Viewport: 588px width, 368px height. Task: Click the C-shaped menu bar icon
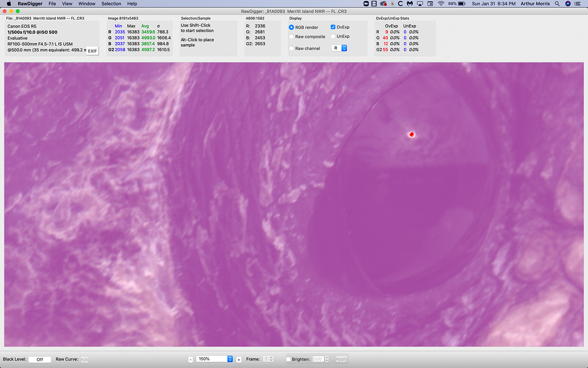(400, 3)
